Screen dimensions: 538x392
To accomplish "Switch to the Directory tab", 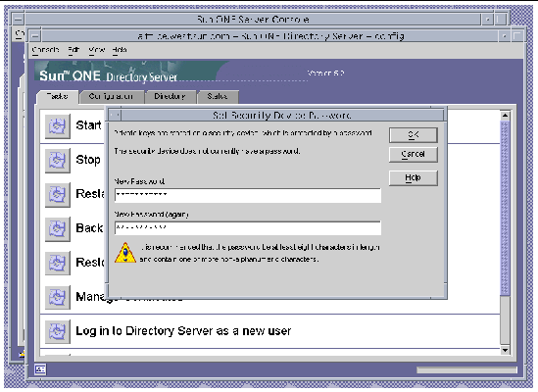I will [x=170, y=96].
